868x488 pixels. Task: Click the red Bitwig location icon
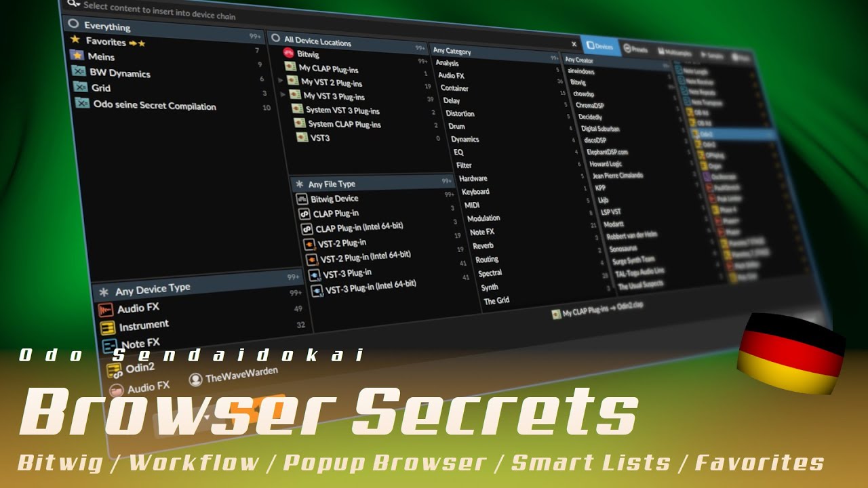coord(288,53)
